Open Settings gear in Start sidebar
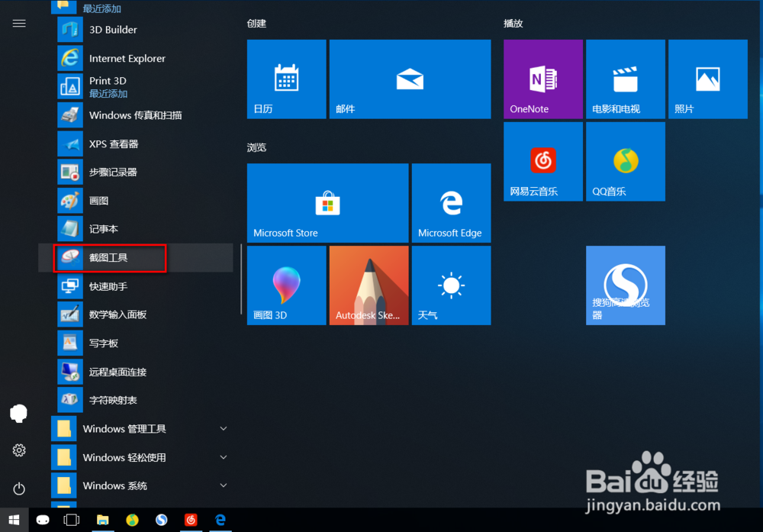 (x=19, y=450)
